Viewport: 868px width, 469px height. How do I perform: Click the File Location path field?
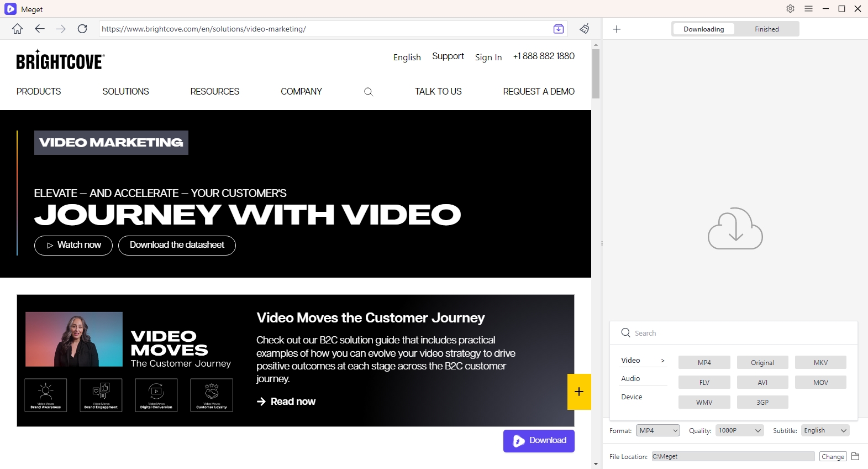[733, 456]
